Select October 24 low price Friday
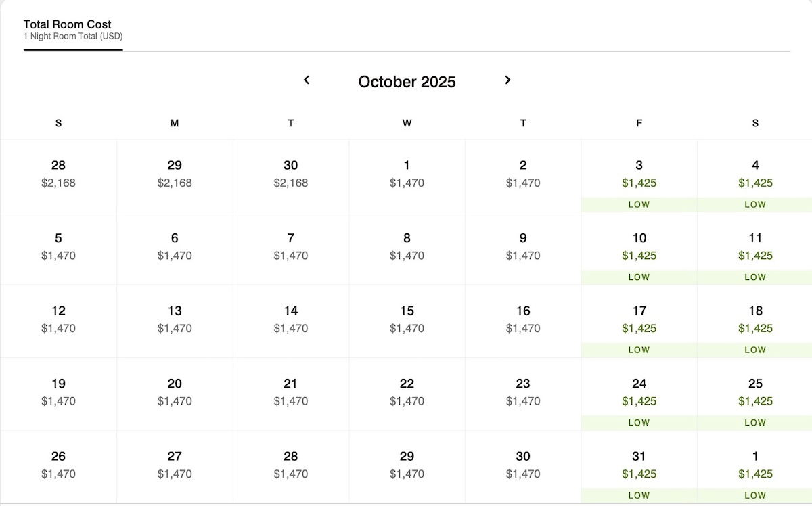Screen dimensions: 812x506 (639, 394)
